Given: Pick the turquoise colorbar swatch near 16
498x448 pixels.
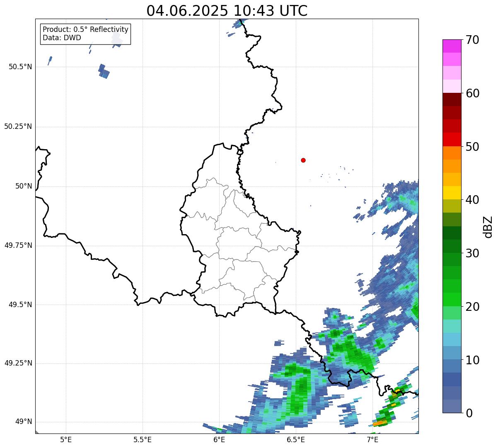Looking at the screenshot, I should pyautogui.click(x=452, y=326).
